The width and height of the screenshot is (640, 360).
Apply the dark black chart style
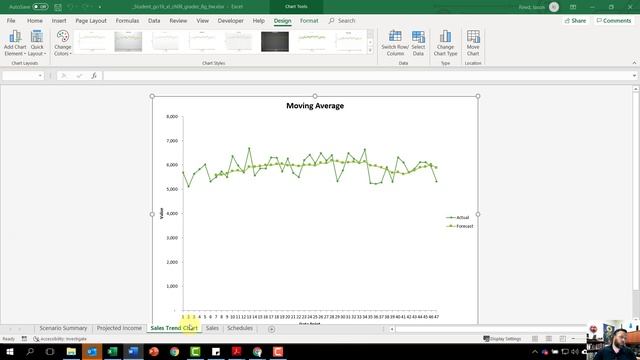click(x=275, y=42)
